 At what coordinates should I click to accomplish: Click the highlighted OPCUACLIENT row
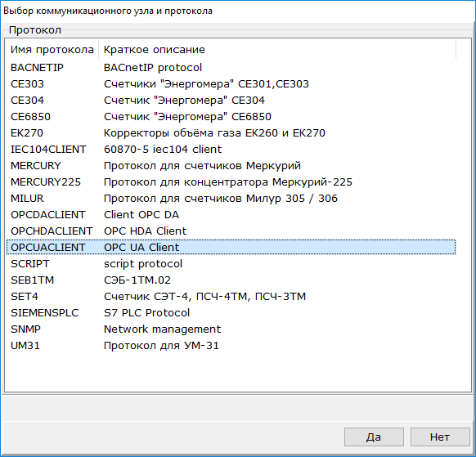click(231, 248)
